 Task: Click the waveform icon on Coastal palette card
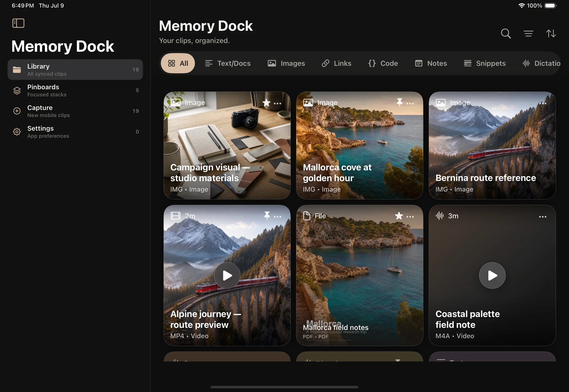point(440,216)
